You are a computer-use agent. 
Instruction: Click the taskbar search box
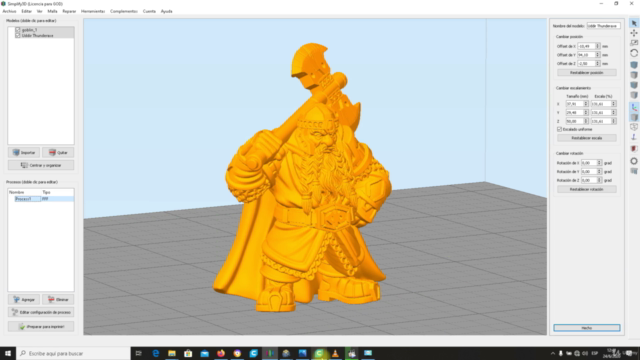(x=73, y=353)
